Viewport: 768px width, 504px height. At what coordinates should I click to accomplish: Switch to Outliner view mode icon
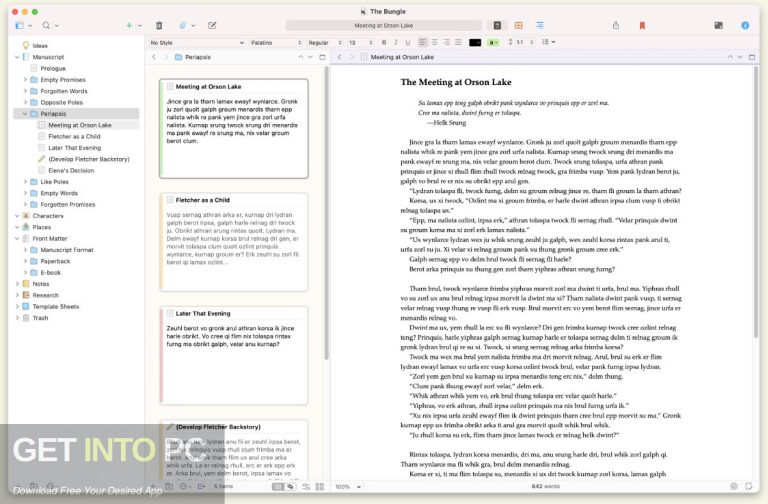pyautogui.click(x=540, y=25)
